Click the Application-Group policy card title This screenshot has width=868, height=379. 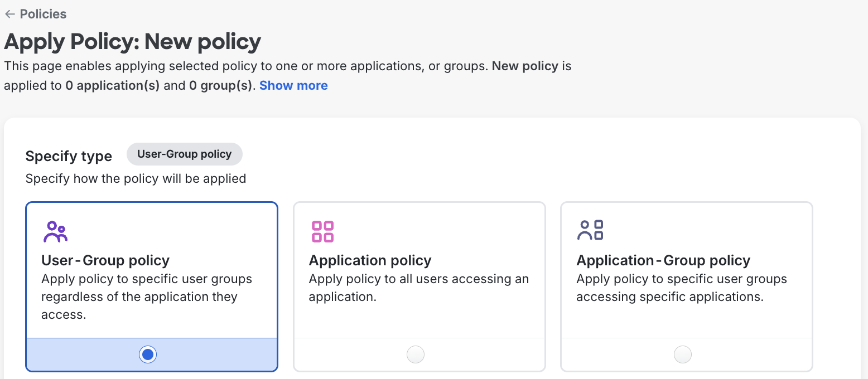point(663,260)
